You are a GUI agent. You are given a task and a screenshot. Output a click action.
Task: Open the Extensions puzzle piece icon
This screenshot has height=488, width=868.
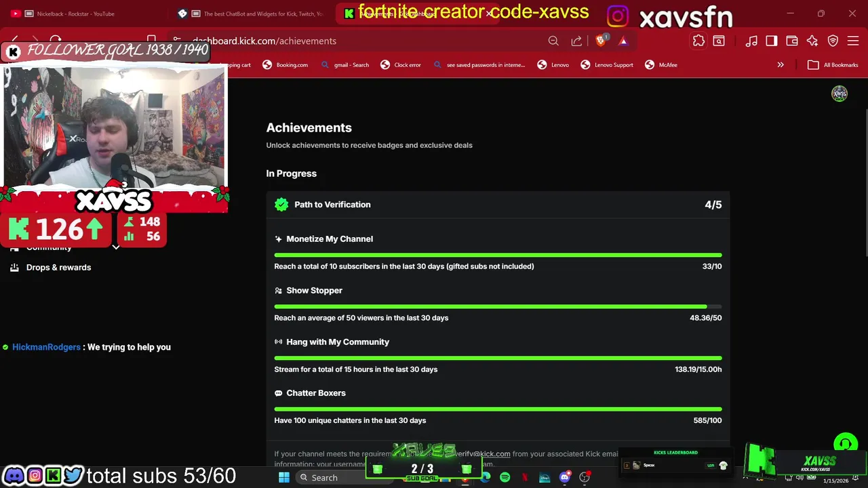pos(698,41)
